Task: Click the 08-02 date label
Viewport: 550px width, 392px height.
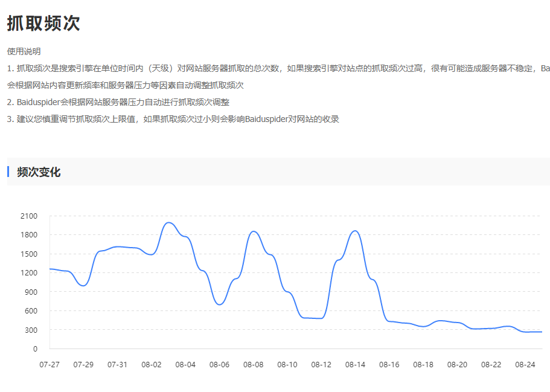Action: 152,365
